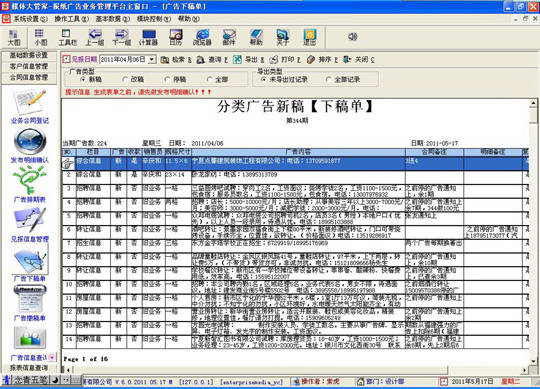540x389 pixels.
Task: Open the 模块控制 menu
Action: click(154, 19)
